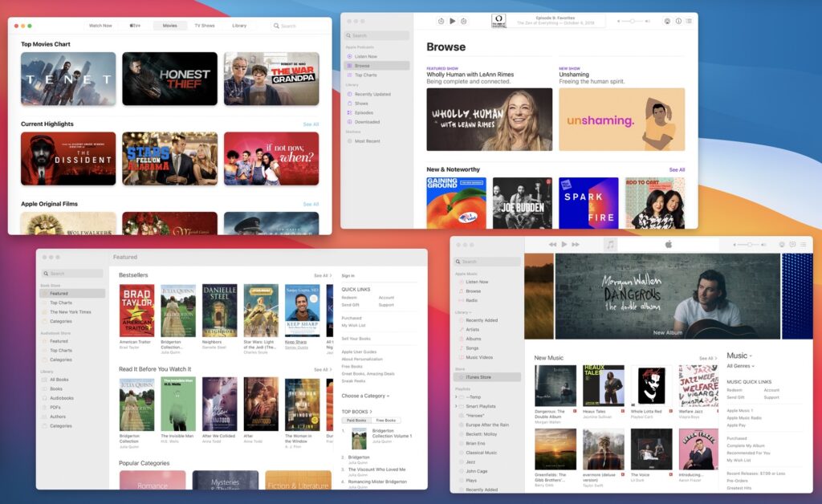Screen dimensions: 822x504
Task: See all New Music albums
Action: (x=708, y=359)
